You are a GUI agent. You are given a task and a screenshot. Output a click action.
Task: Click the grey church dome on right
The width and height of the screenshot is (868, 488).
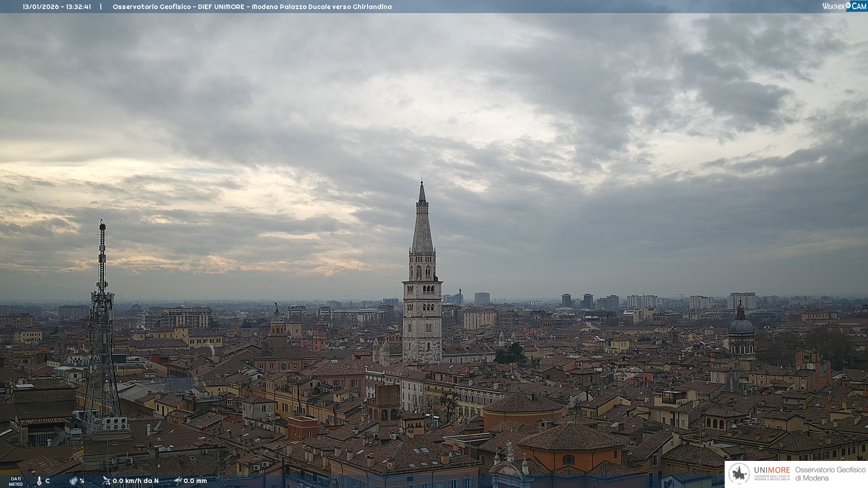click(741, 325)
